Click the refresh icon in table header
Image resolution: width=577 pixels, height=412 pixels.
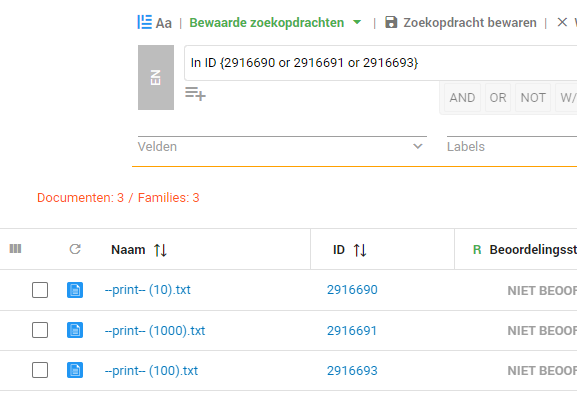pyautogui.click(x=75, y=249)
